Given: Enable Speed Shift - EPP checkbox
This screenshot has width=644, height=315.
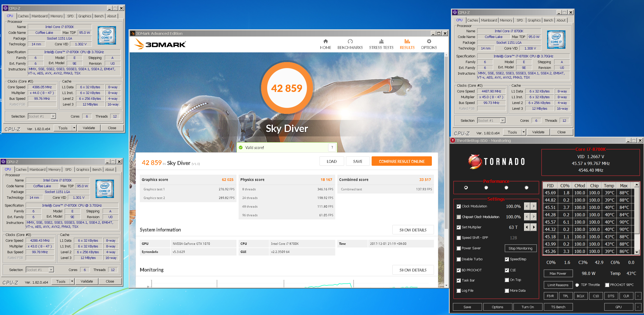Looking at the screenshot, I should pyautogui.click(x=459, y=238).
